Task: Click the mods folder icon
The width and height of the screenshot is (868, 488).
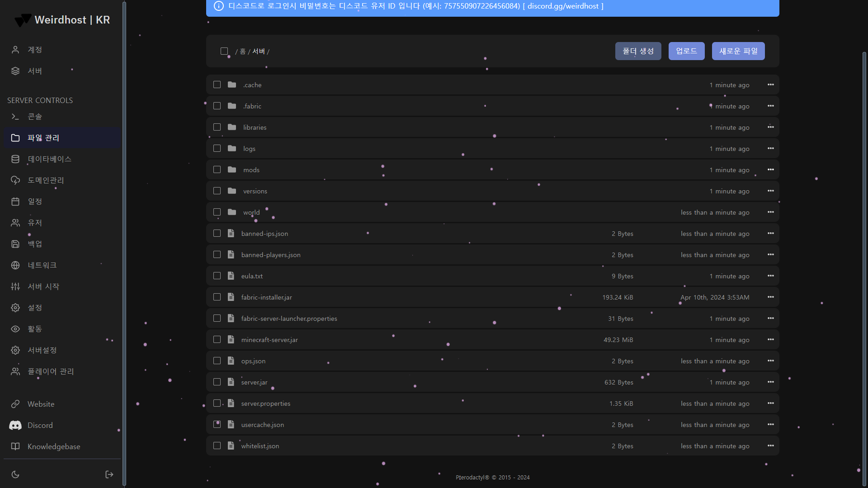Action: click(232, 169)
